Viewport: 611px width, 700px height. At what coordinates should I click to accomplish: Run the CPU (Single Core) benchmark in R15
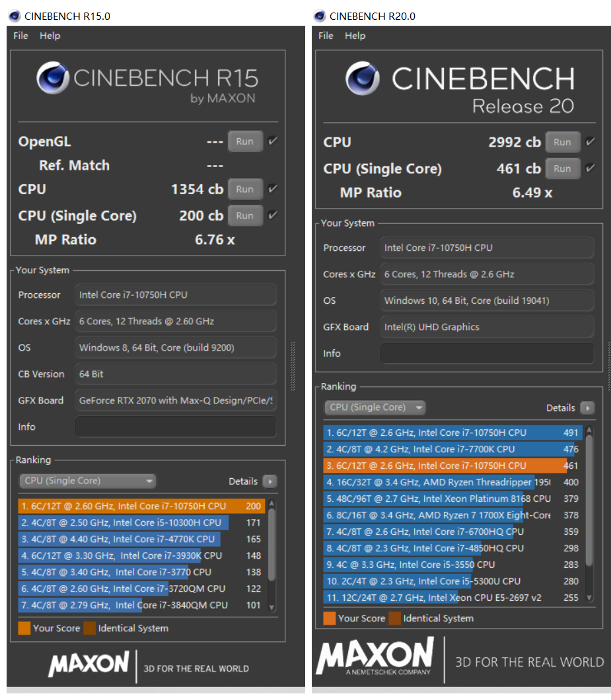click(245, 216)
